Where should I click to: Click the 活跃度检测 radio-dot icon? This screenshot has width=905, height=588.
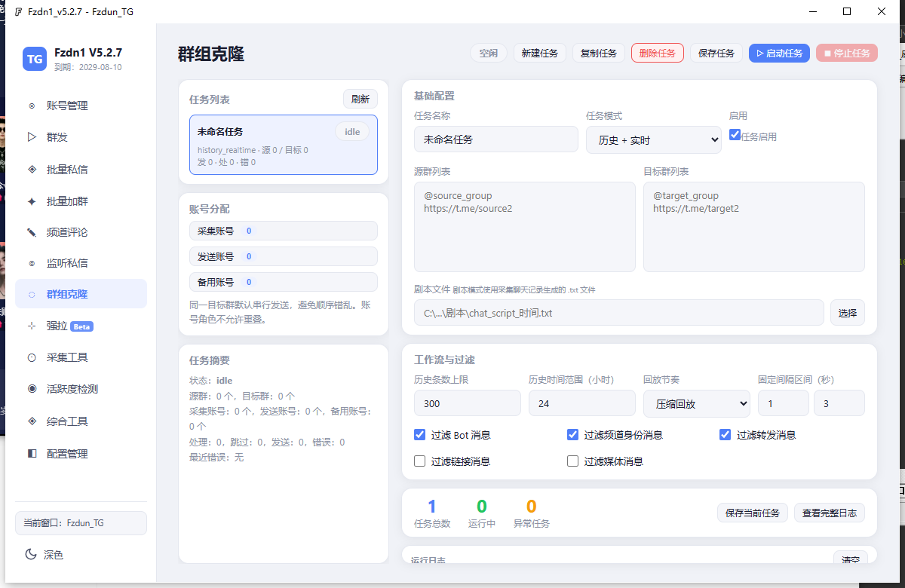click(x=32, y=389)
